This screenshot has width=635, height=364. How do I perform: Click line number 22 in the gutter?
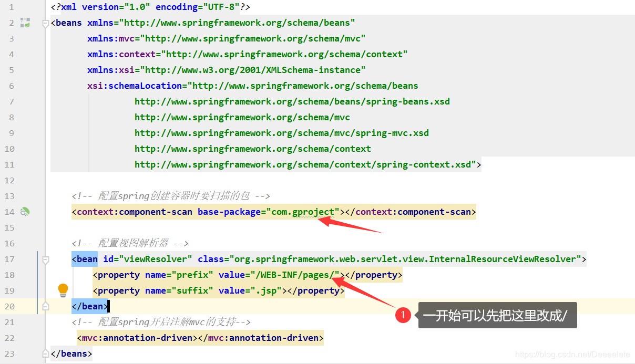pyautogui.click(x=9, y=338)
